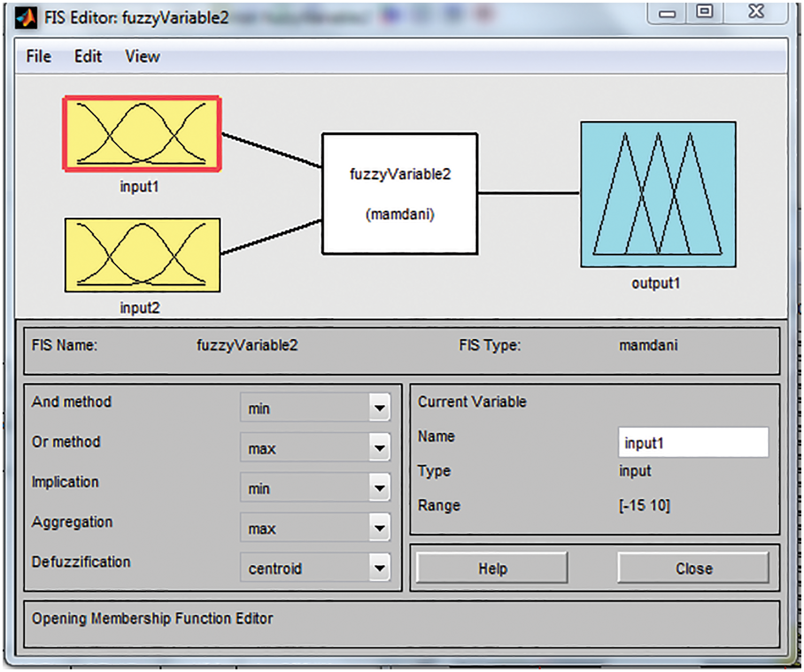Open the Aggregation method dropdown
The height and width of the screenshot is (672, 804).
379,528
